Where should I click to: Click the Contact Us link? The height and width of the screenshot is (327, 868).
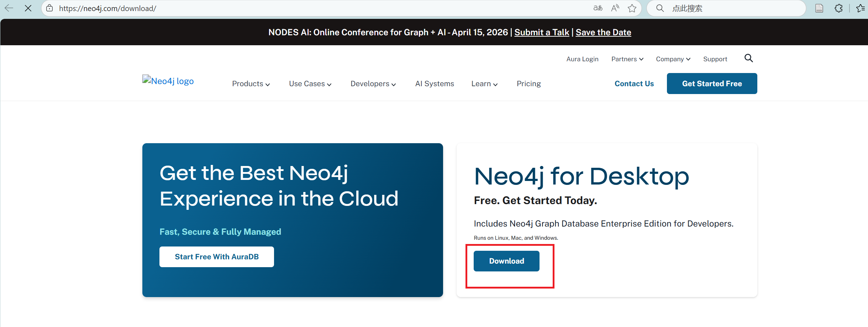tap(634, 84)
